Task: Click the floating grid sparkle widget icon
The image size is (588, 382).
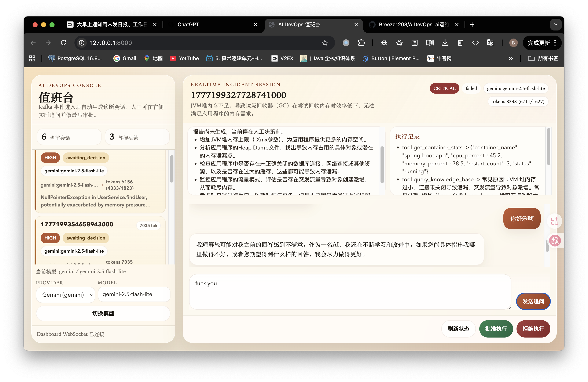Action: click(x=554, y=221)
